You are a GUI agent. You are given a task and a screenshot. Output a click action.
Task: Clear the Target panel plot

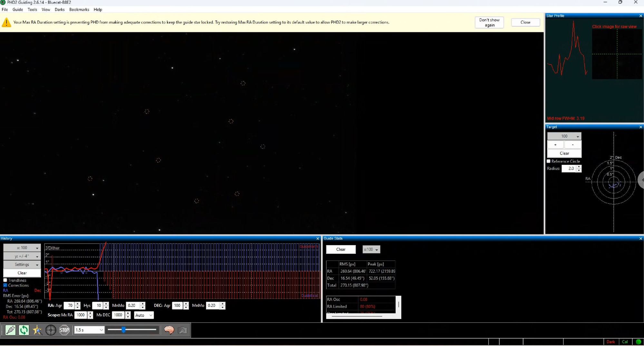564,153
